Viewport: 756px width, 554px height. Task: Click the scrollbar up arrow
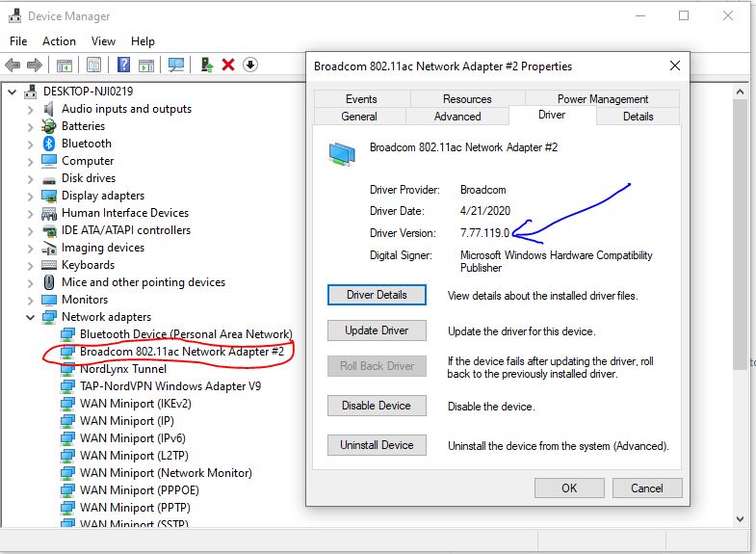tap(740, 92)
